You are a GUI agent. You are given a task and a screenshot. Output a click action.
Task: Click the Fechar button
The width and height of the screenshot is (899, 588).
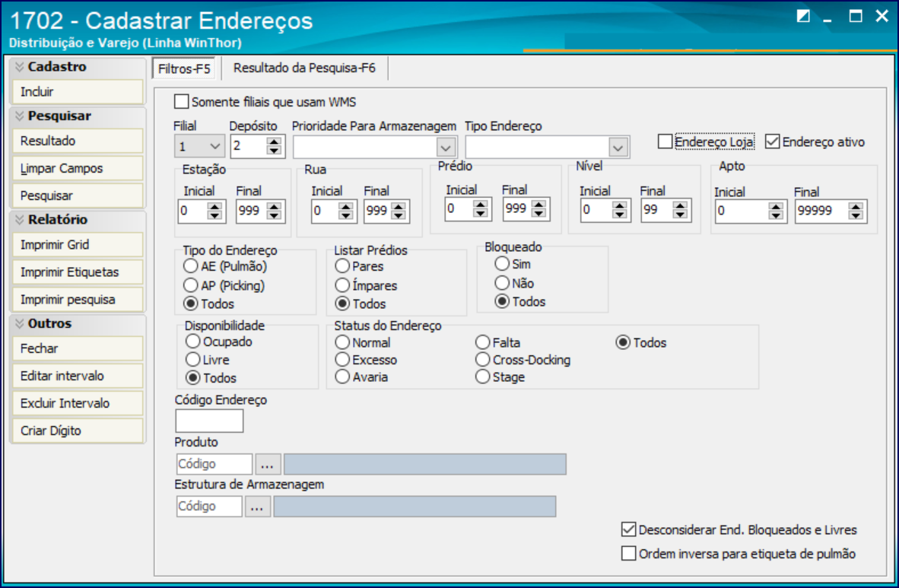tap(78, 349)
